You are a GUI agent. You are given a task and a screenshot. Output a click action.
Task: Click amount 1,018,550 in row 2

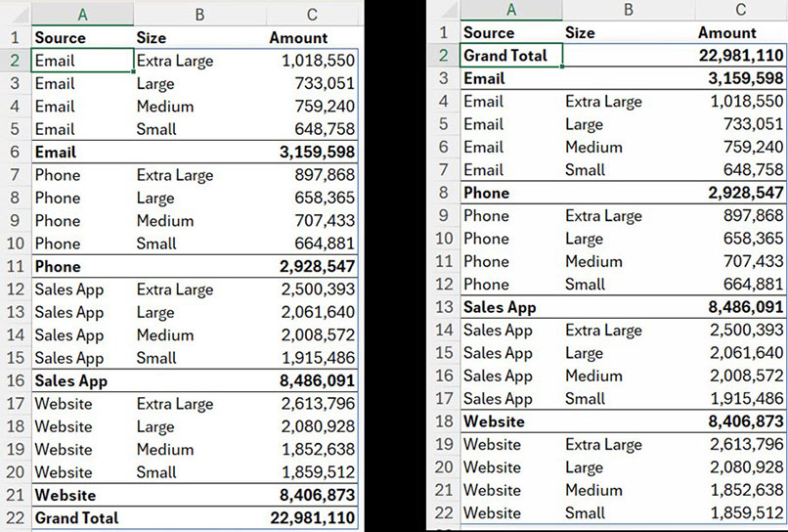319,61
